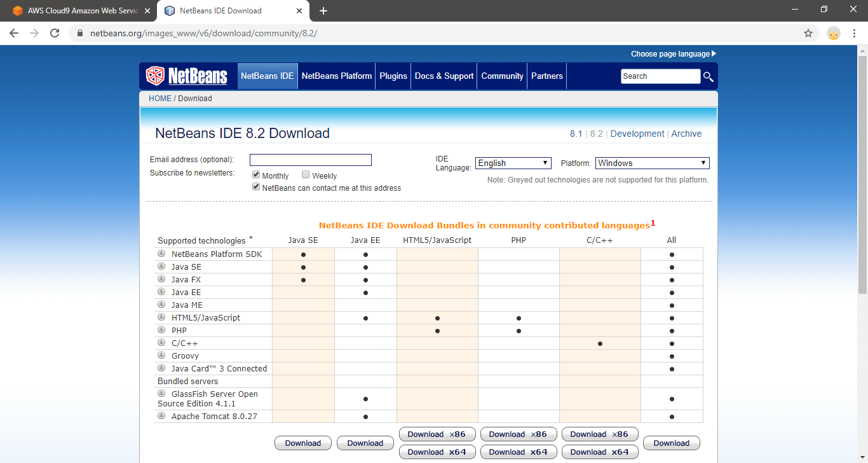Bookmark this page with the star icon
This screenshot has width=868, height=463.
click(x=808, y=33)
